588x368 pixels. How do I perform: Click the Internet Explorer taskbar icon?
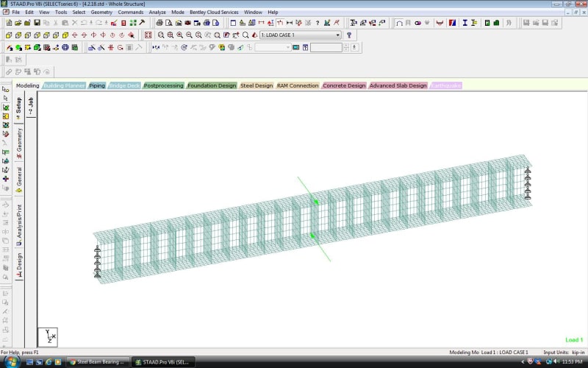pyautogui.click(x=49, y=362)
